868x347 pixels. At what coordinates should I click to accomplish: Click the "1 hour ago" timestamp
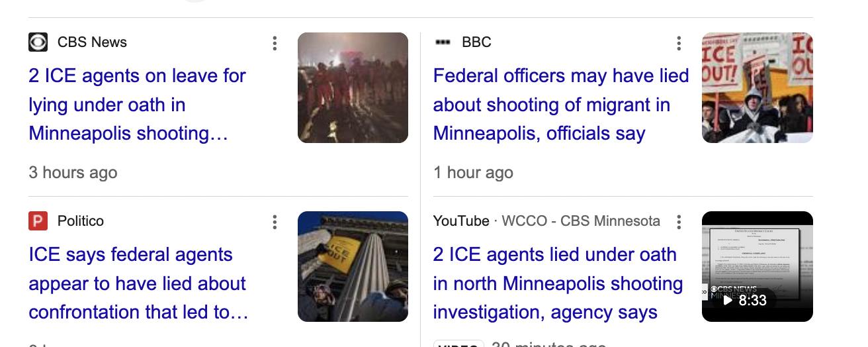[473, 173]
